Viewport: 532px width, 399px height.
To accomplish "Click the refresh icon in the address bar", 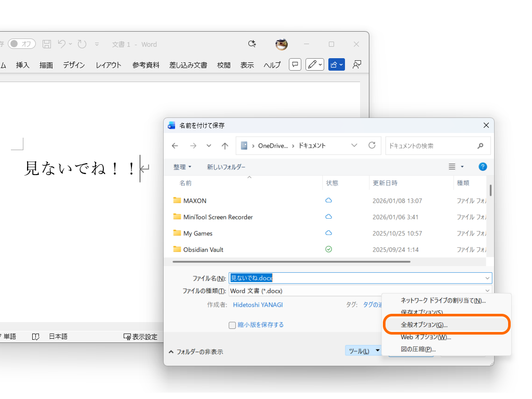I will 371,145.
